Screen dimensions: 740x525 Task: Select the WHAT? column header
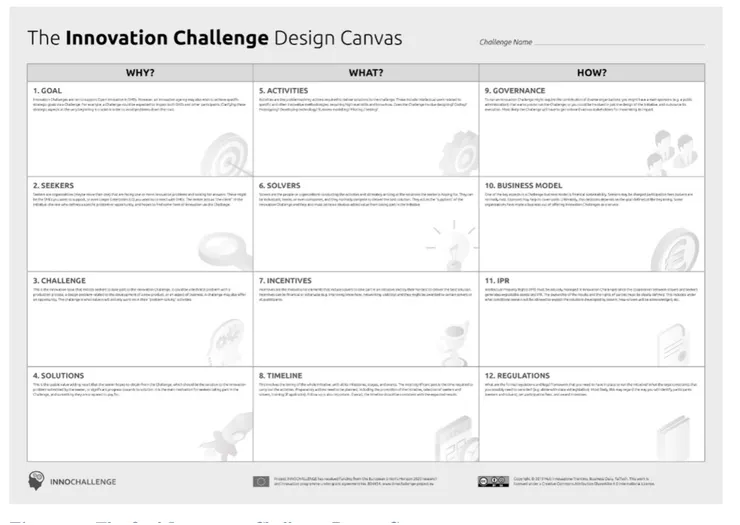click(x=366, y=72)
